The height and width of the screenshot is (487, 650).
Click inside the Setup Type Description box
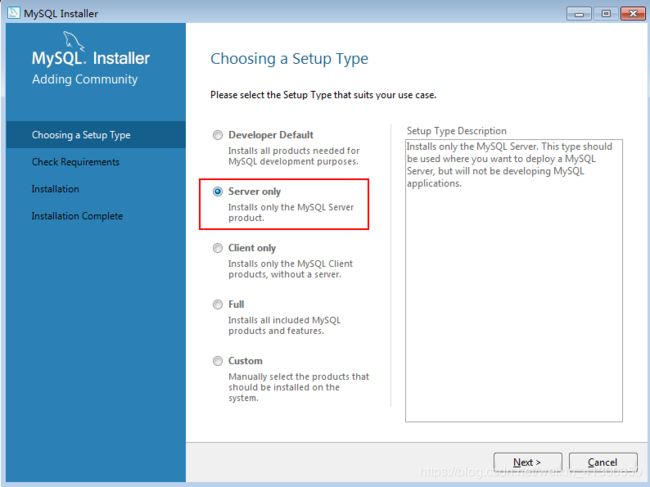click(x=514, y=281)
